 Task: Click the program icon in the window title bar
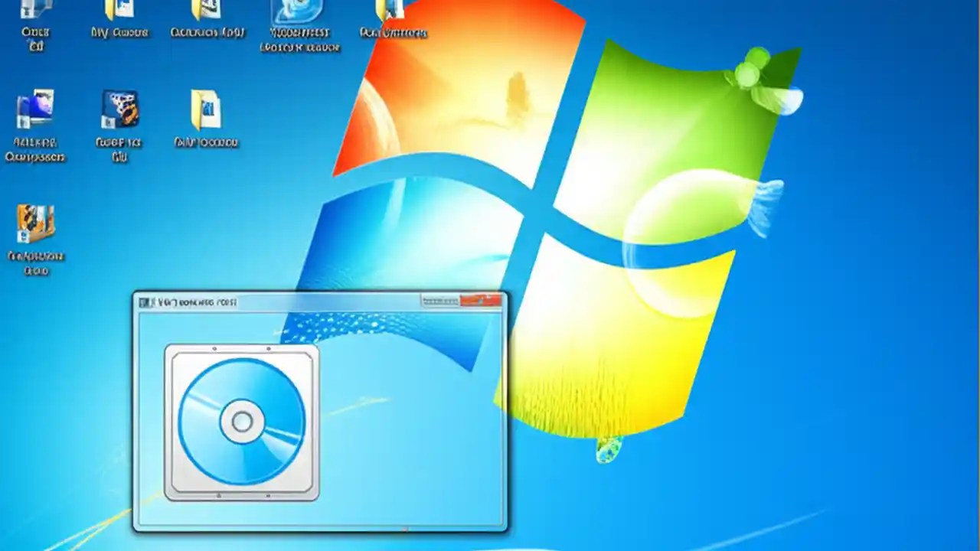coord(145,302)
